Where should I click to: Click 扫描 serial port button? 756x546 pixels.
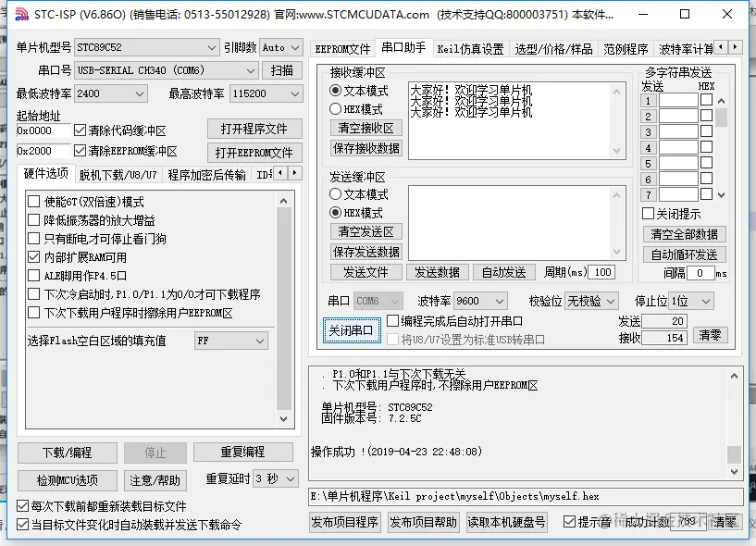(282, 70)
